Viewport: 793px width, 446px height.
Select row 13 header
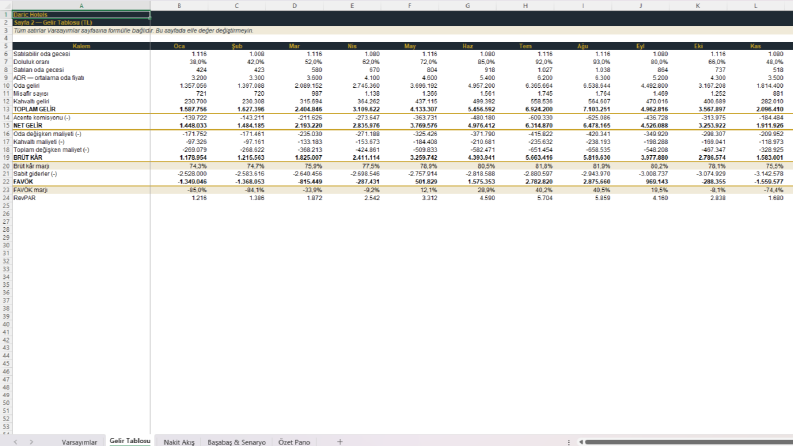[x=6, y=109]
